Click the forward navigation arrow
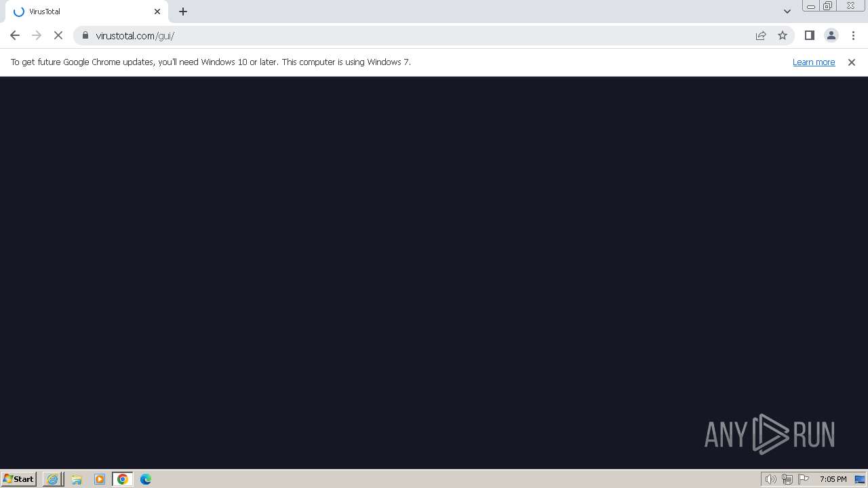 37,35
